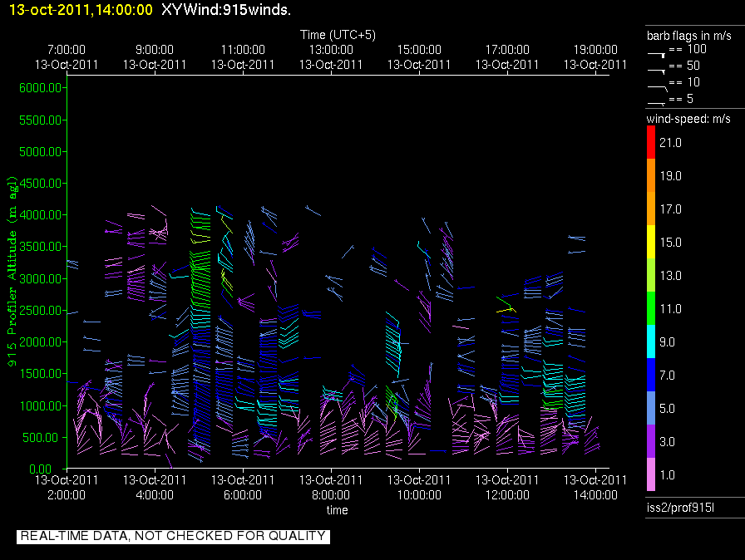Click the 10:00:00 bottom axis tick label

419,495
